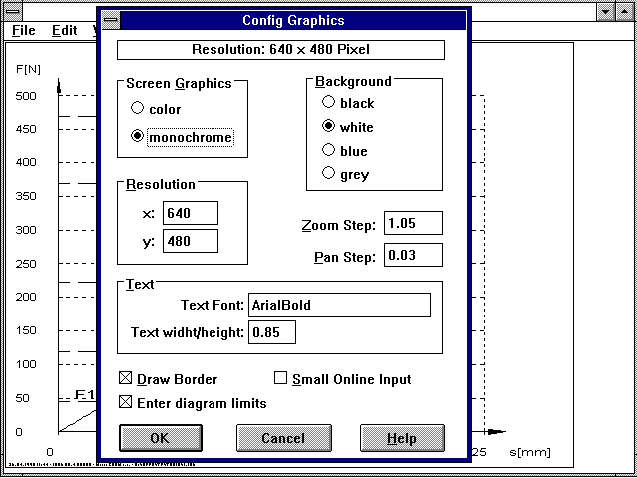The height and width of the screenshot is (478, 637).
Task: Select monochrome screen graphics
Action: tap(138, 137)
